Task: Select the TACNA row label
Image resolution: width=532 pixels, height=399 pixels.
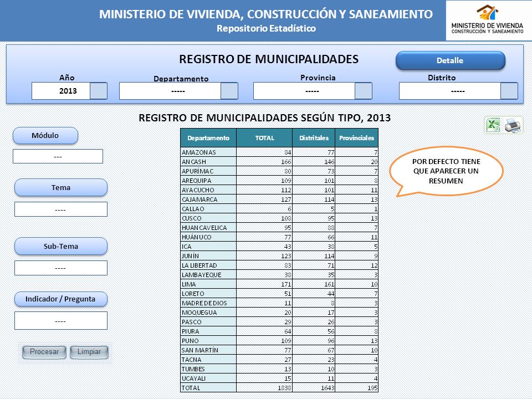Action: pyautogui.click(x=191, y=360)
